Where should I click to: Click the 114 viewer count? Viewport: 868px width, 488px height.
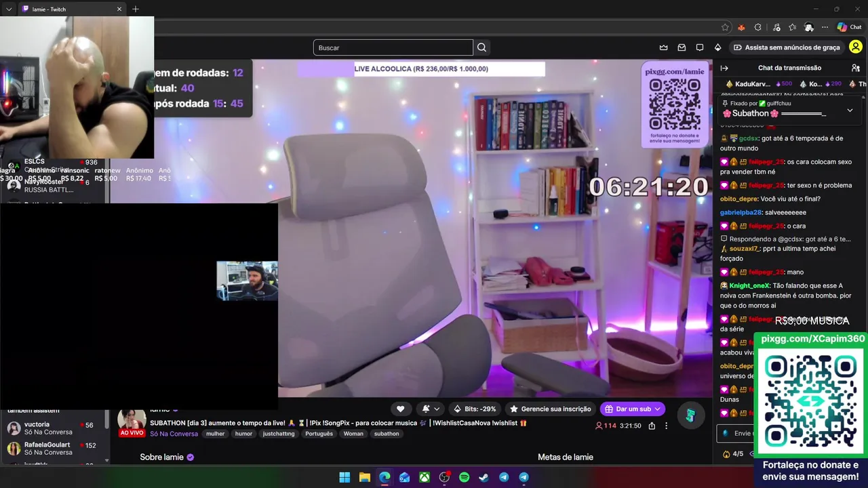[606, 426]
